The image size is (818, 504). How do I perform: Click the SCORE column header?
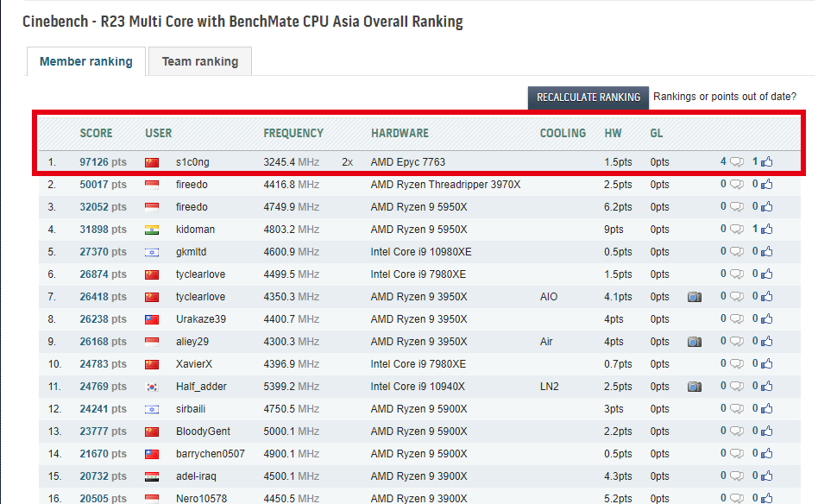(x=96, y=133)
